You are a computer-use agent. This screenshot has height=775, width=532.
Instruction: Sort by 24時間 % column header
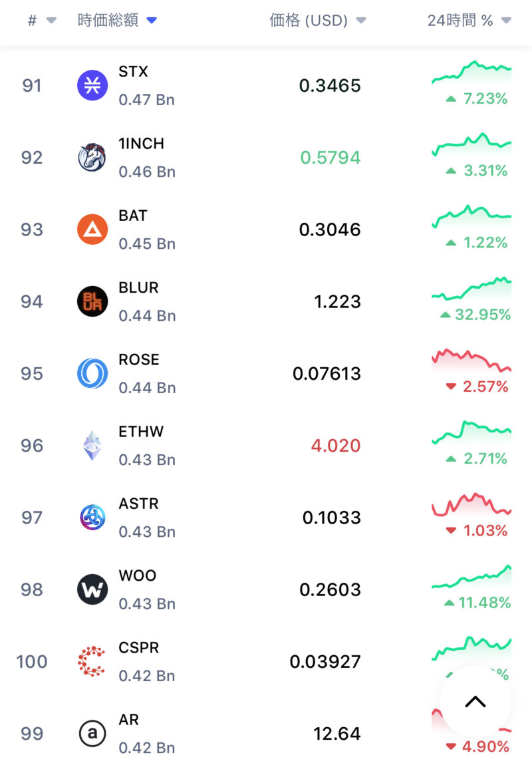469,21
